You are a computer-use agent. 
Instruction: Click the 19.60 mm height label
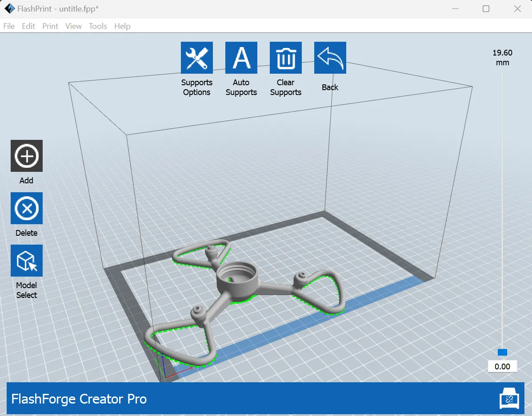503,58
